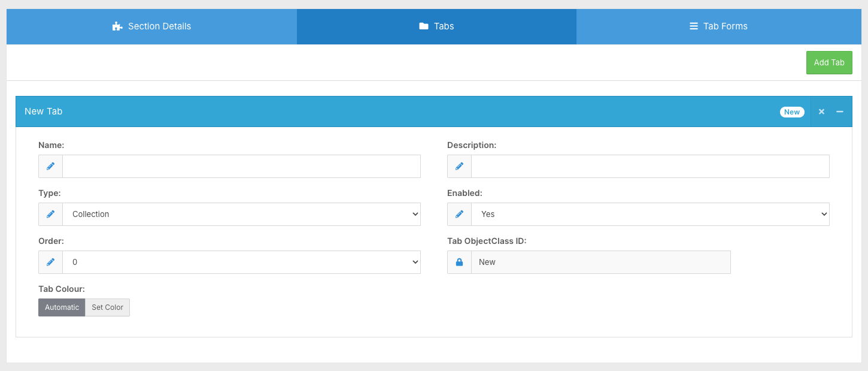
Task: Switch to Tab Forms tab
Action: (718, 26)
